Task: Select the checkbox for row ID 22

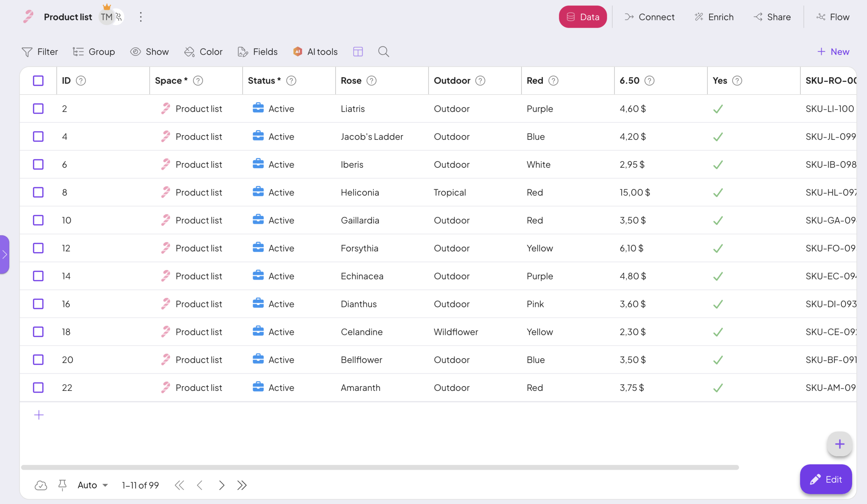Action: [x=38, y=387]
